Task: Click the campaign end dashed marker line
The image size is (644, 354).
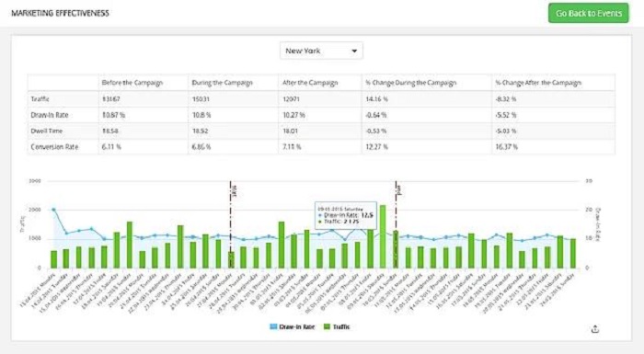Action: click(396, 224)
